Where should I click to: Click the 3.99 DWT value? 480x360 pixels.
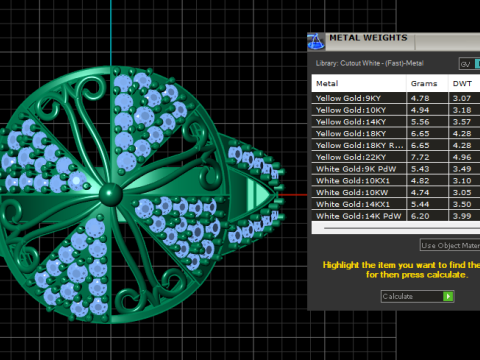pyautogui.click(x=462, y=216)
